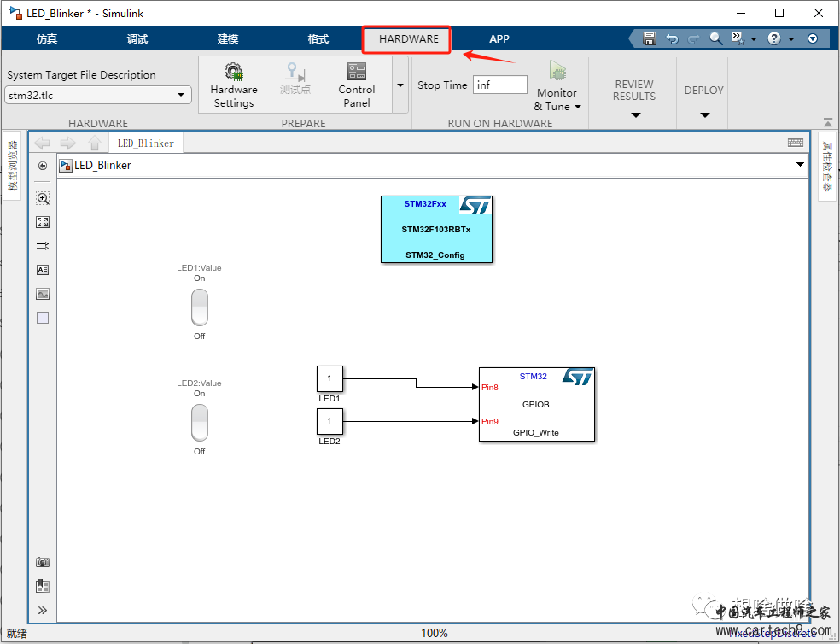The height and width of the screenshot is (644, 840).
Task: Expand the PREPARE gallery arrow
Action: [x=400, y=85]
